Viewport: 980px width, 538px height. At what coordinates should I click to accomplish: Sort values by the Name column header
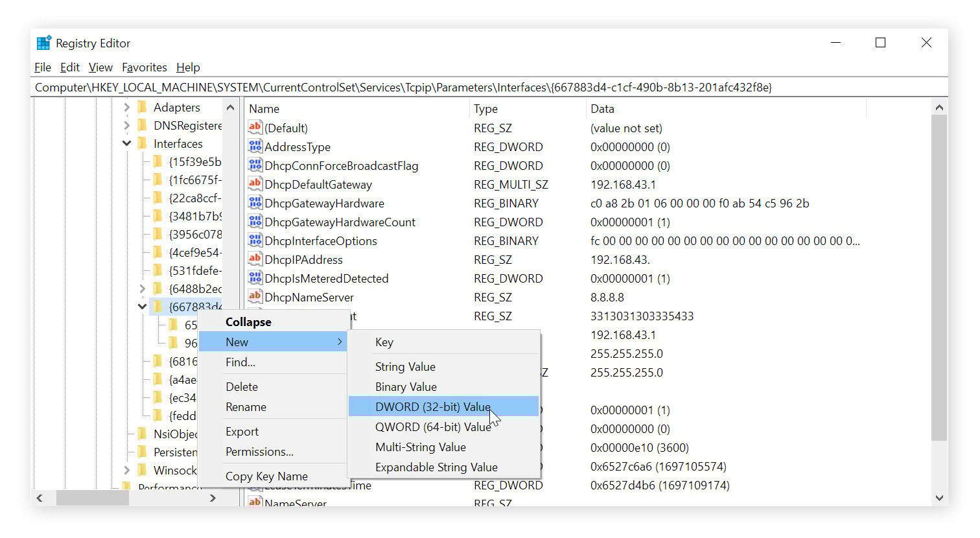click(356, 109)
